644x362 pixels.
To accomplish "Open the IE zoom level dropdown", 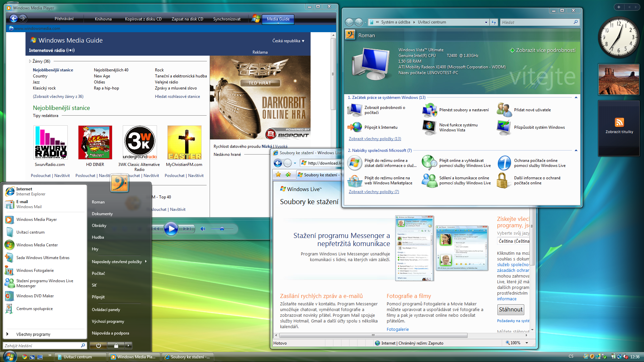I will [527, 343].
